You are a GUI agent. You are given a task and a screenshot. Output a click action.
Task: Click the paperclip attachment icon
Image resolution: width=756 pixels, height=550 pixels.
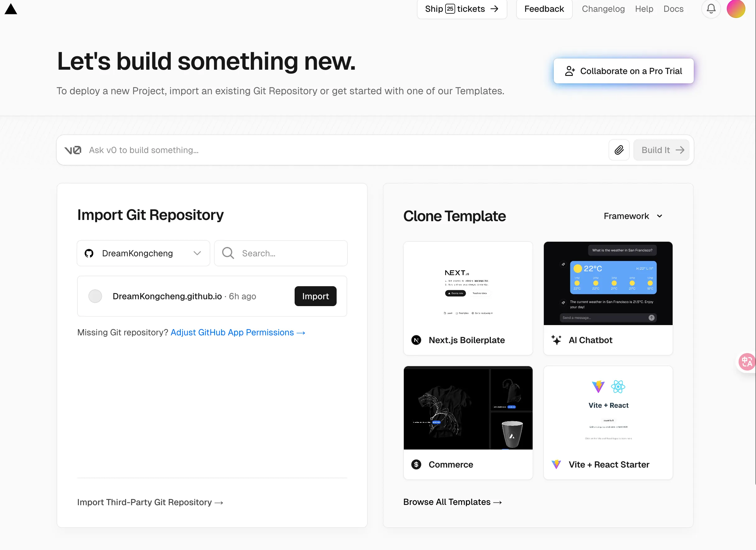pyautogui.click(x=619, y=150)
